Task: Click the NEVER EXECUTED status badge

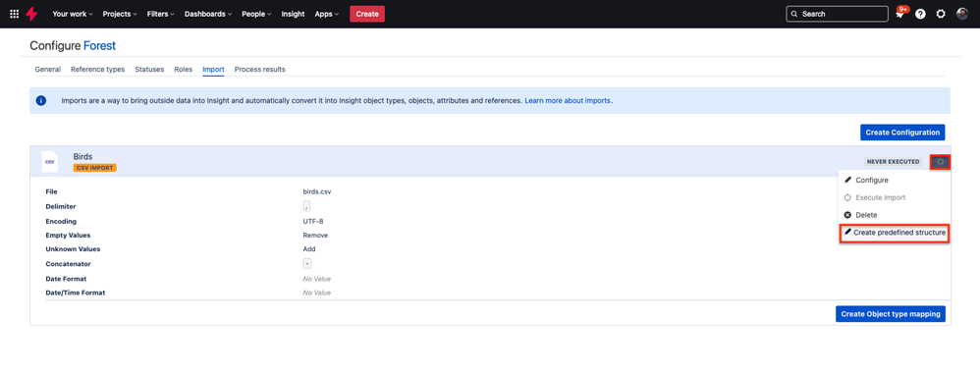Action: (894, 162)
